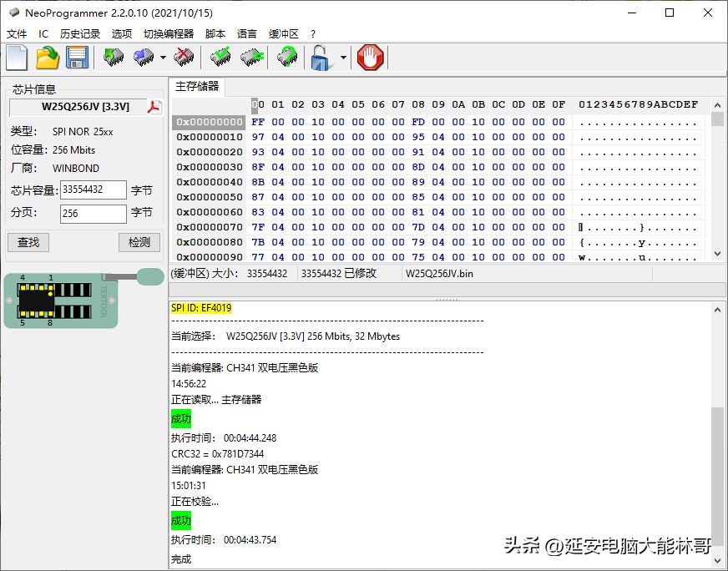Click the Verify chip icon with green checkmark

click(220, 57)
